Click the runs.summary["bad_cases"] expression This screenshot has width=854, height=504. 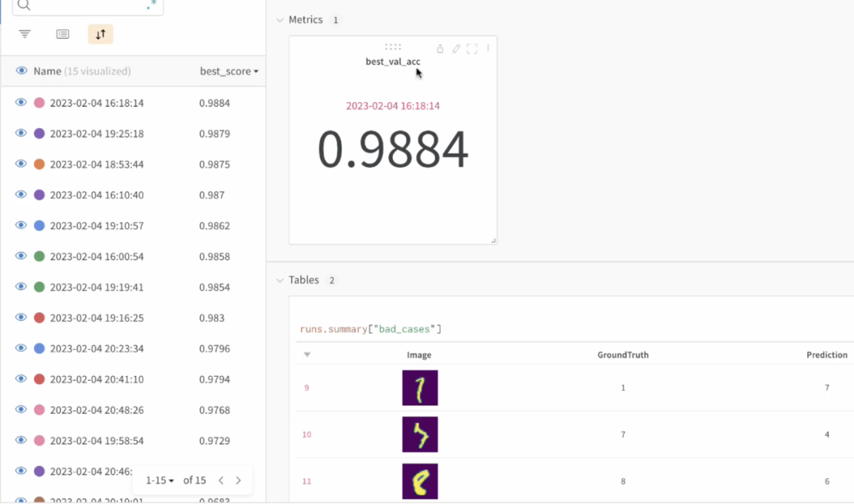coord(370,329)
